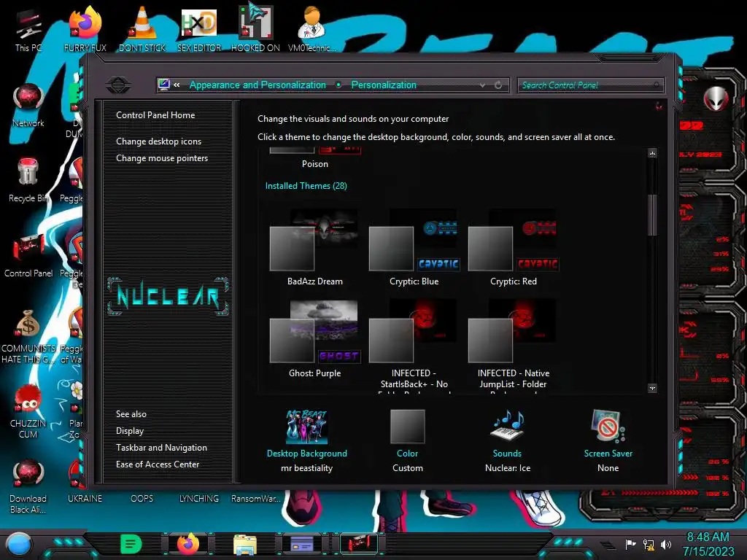Click back navigation button in window

coord(118,85)
